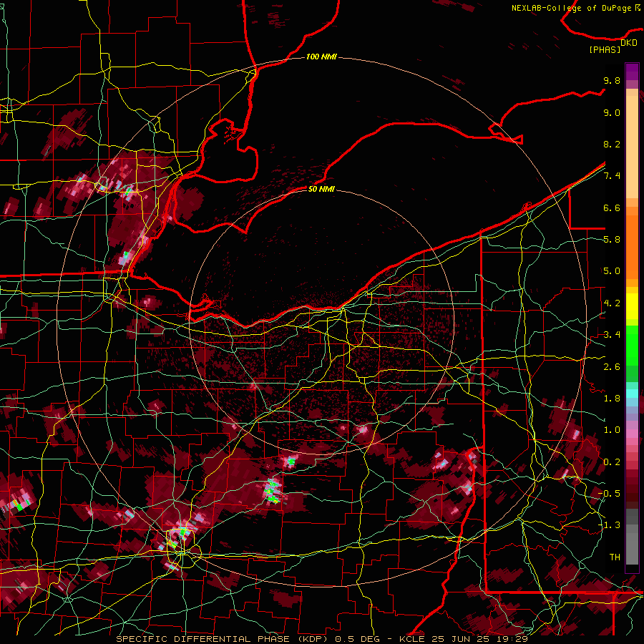Viewport: 644px width, 644px height.
Task: Pick the orange segment of the color bar
Action: tap(632, 246)
